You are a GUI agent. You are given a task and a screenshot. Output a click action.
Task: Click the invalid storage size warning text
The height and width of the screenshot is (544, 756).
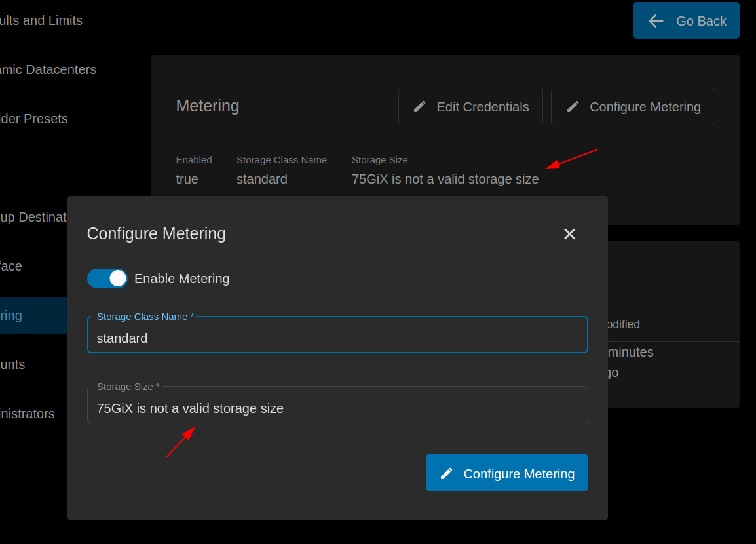click(x=445, y=179)
